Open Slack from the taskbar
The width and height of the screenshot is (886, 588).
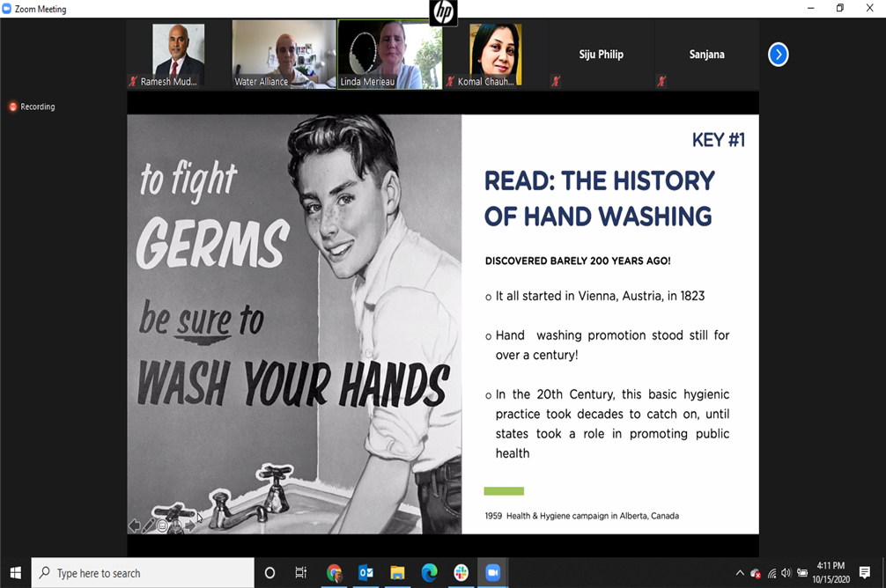tap(461, 573)
